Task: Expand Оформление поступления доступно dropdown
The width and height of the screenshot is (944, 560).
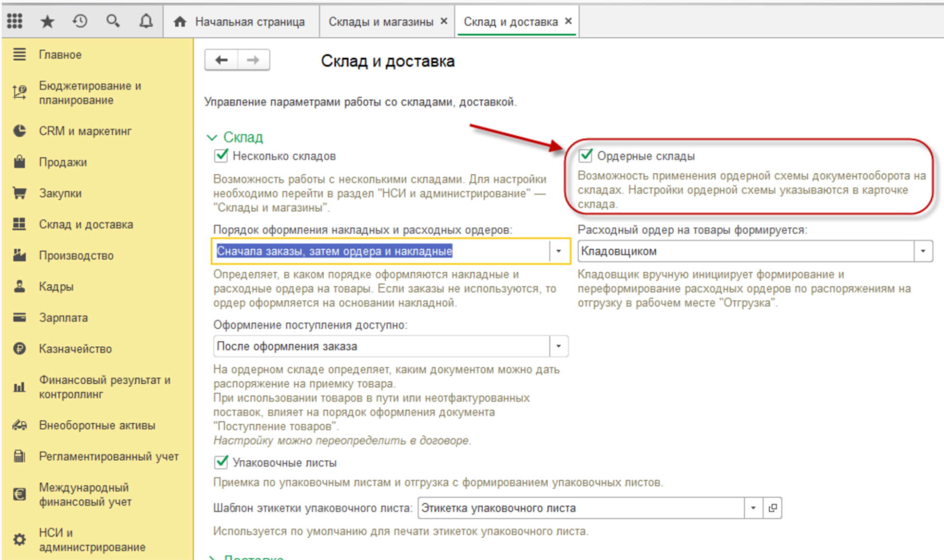Action: coord(559,347)
